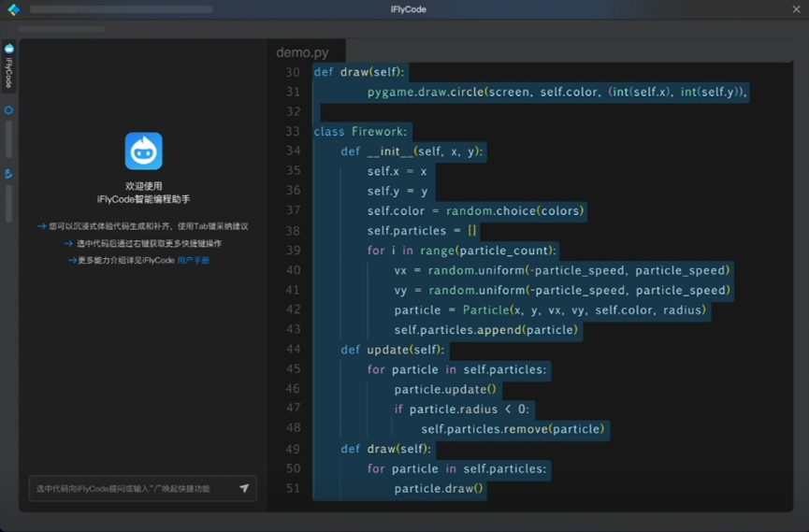Viewport: 809px width, 532px height.
Task: Switch to the demo.py editor tab
Action: point(302,52)
